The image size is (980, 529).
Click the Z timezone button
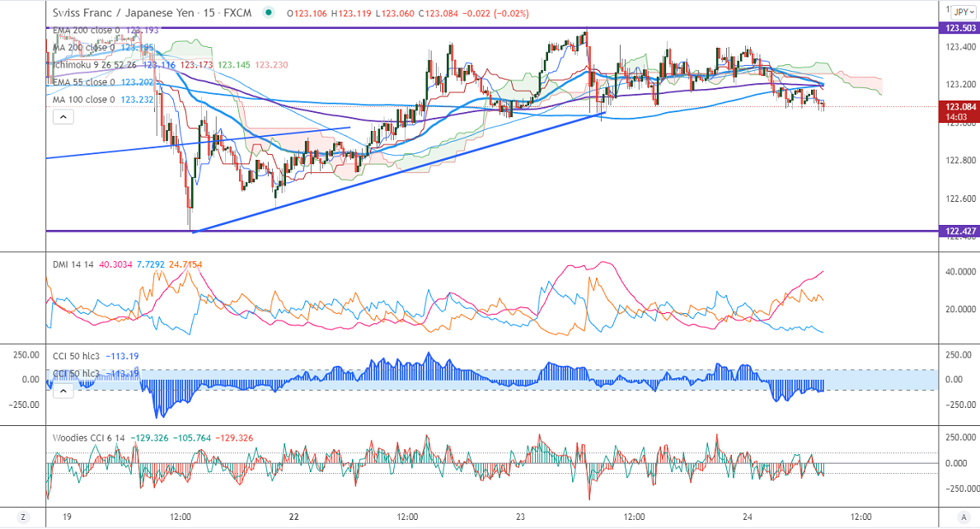point(23,517)
